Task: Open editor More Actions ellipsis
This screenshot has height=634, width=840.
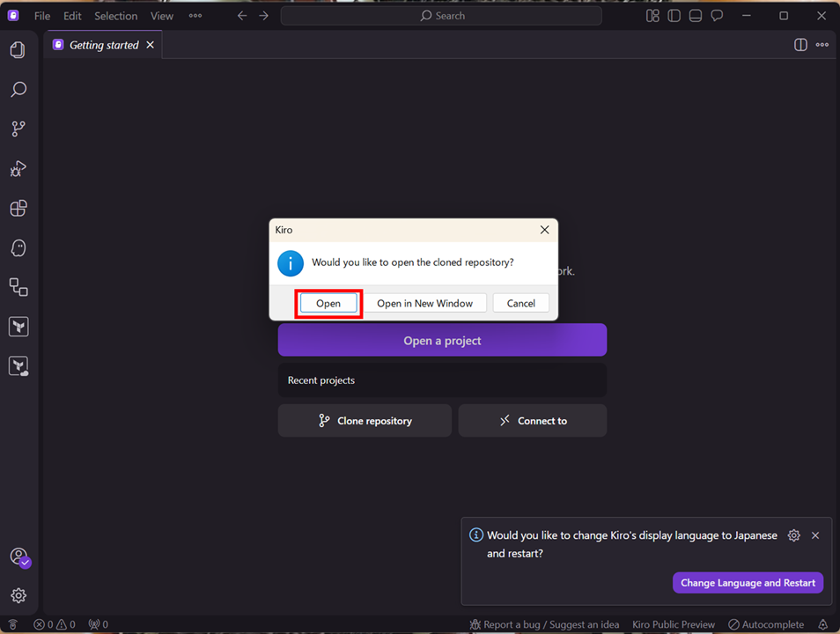Action: 822,45
